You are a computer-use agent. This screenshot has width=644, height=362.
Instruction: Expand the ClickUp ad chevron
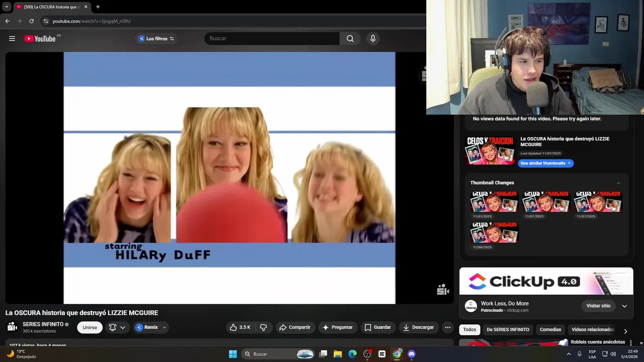624,306
